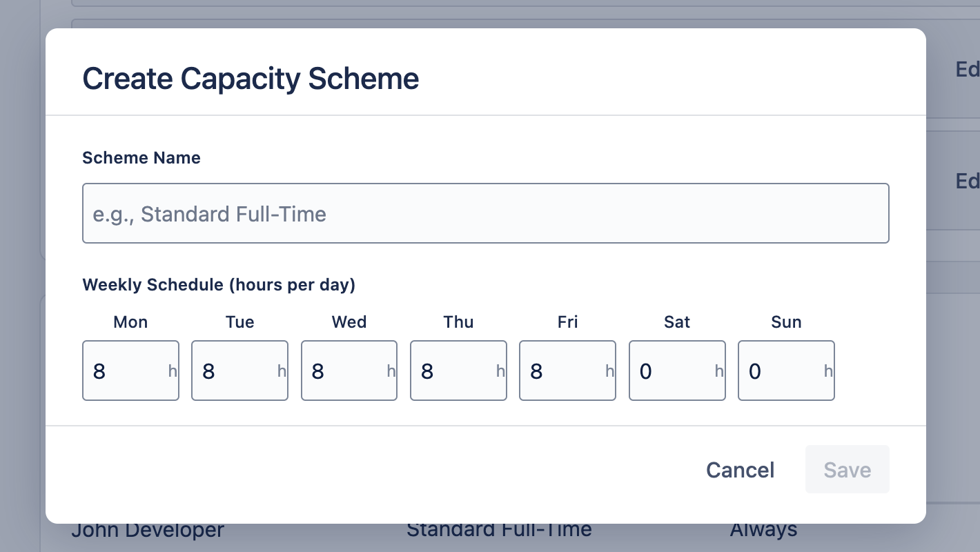This screenshot has height=552, width=980.
Task: Select the Monday hours field
Action: click(130, 371)
